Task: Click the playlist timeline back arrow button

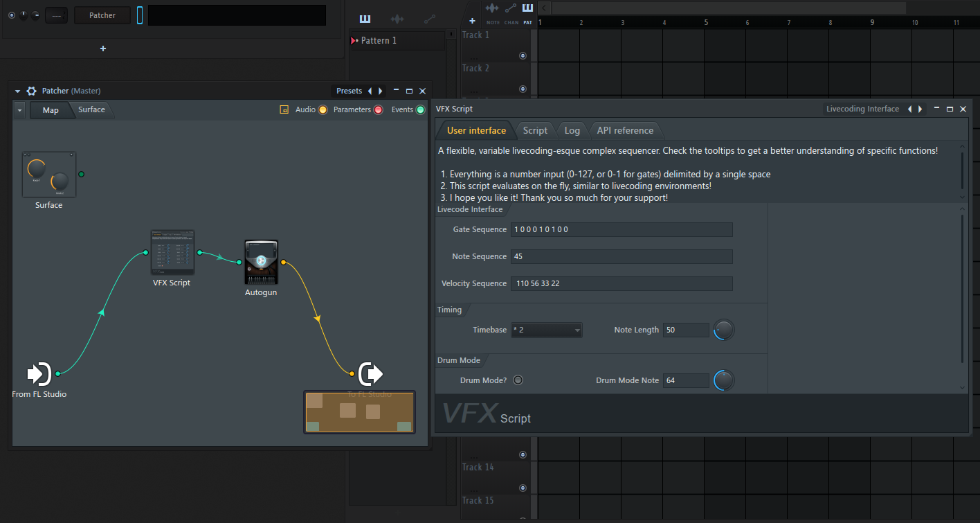Action: tap(544, 8)
